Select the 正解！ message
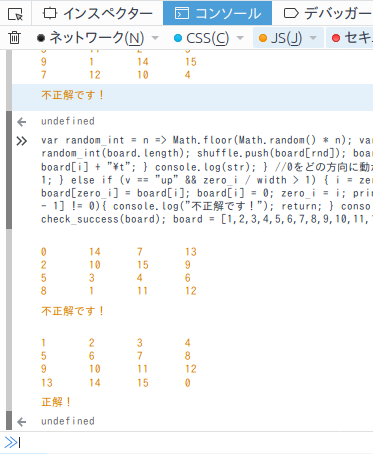The image size is (373, 454). 56,402
